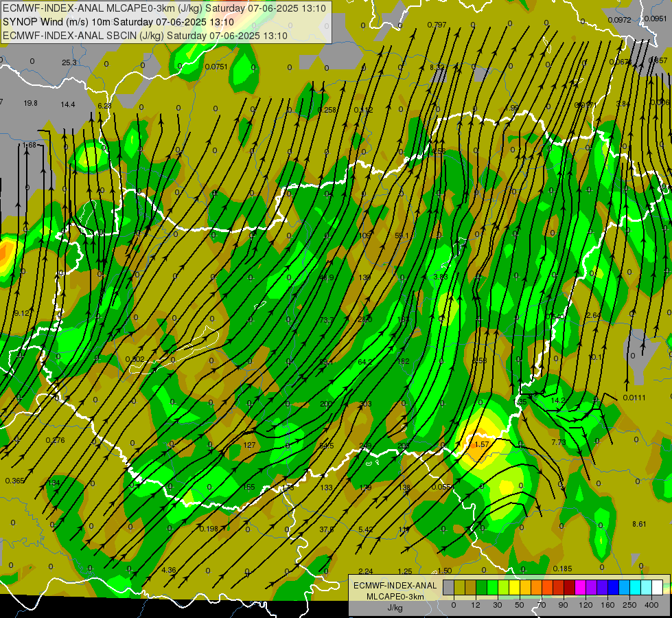
Task: Click the map value 73.7
Action: point(326,320)
